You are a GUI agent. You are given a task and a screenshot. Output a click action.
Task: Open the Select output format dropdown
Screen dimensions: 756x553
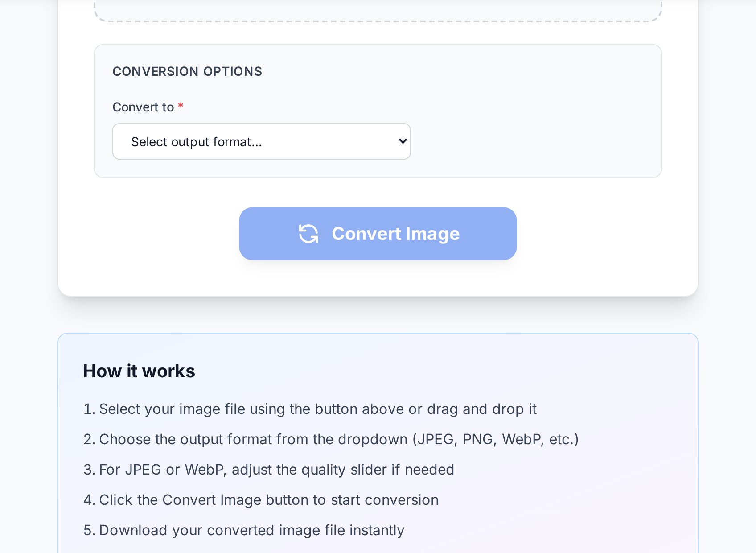[261, 141]
